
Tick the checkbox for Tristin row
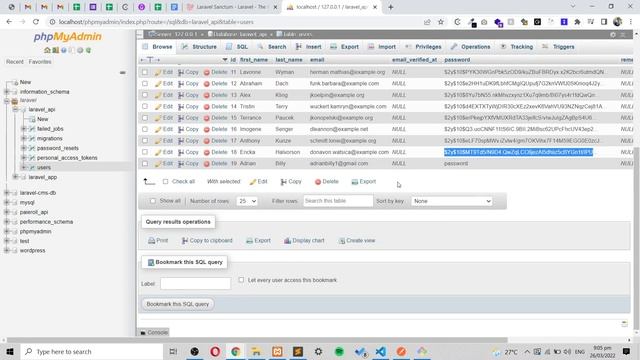click(x=145, y=106)
